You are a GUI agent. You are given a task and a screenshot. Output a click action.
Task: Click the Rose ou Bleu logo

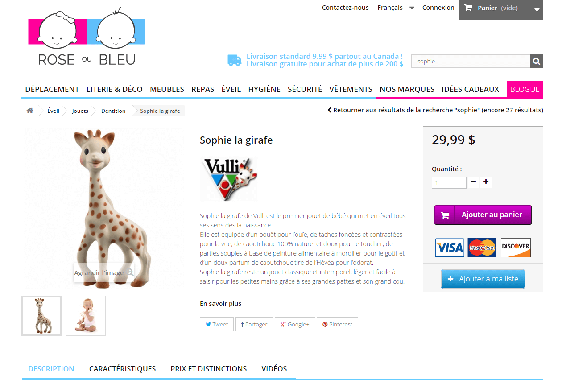click(x=87, y=37)
